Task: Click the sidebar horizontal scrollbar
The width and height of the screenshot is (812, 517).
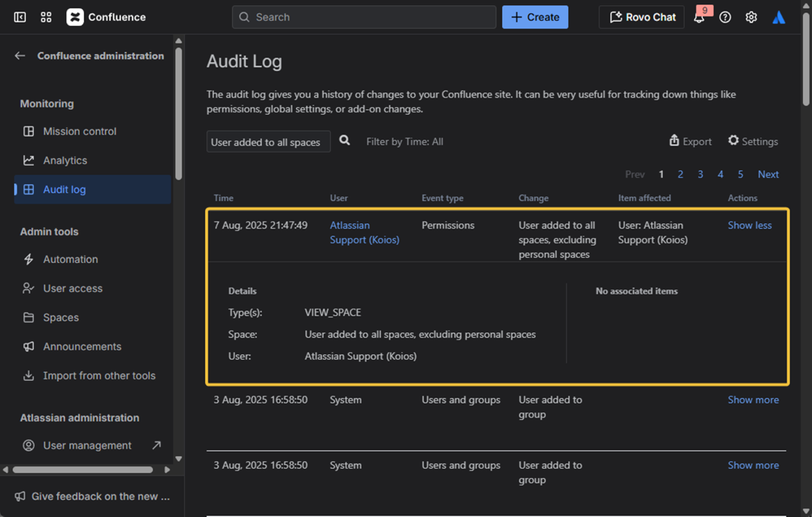Action: click(x=82, y=470)
